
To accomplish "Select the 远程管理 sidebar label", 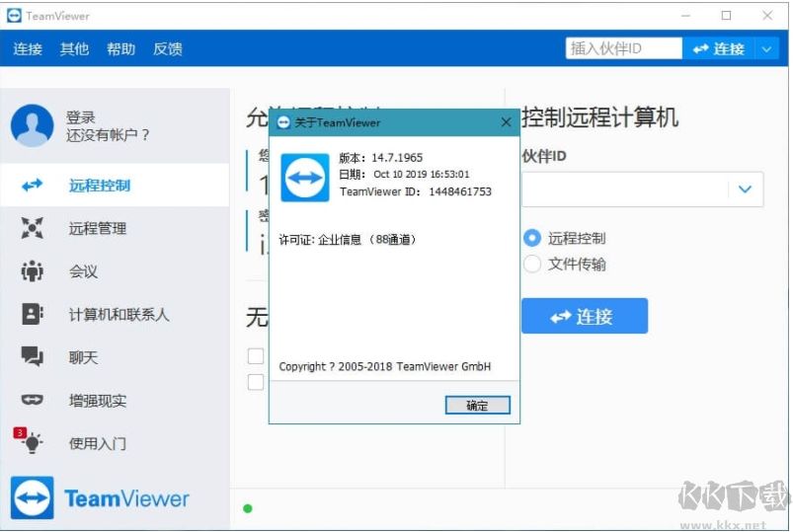I will [98, 229].
